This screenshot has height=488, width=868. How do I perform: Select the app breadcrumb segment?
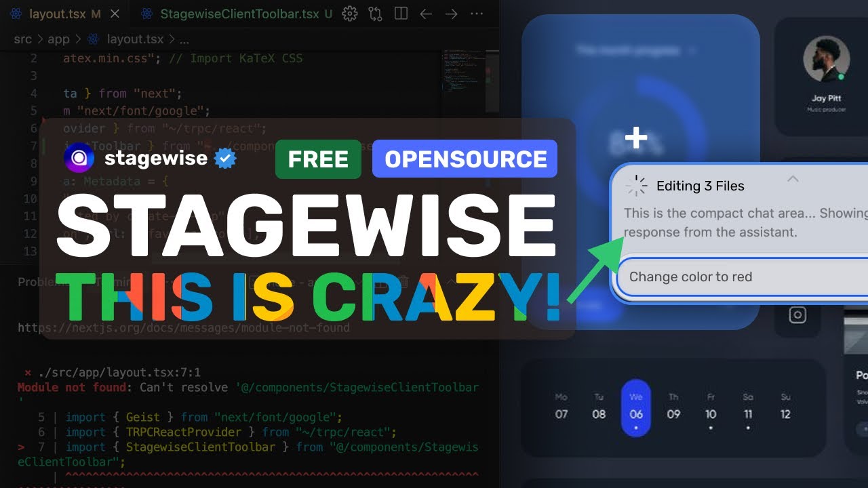(x=59, y=39)
